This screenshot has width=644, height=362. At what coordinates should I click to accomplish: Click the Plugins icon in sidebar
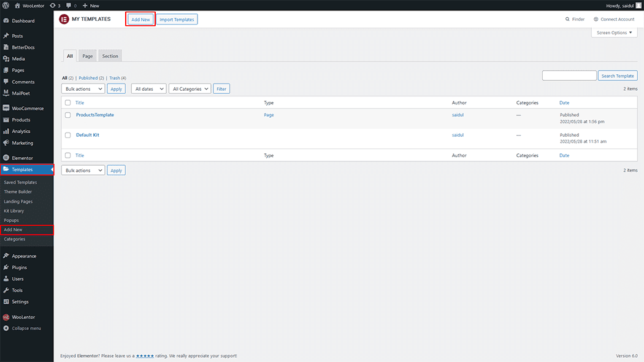pyautogui.click(x=6, y=267)
